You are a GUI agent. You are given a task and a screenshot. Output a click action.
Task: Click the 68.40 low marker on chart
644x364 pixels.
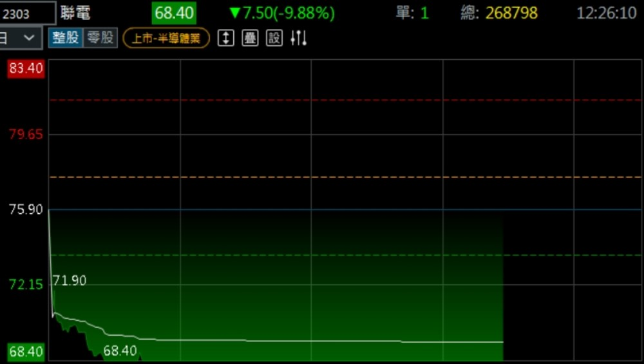[x=120, y=351]
